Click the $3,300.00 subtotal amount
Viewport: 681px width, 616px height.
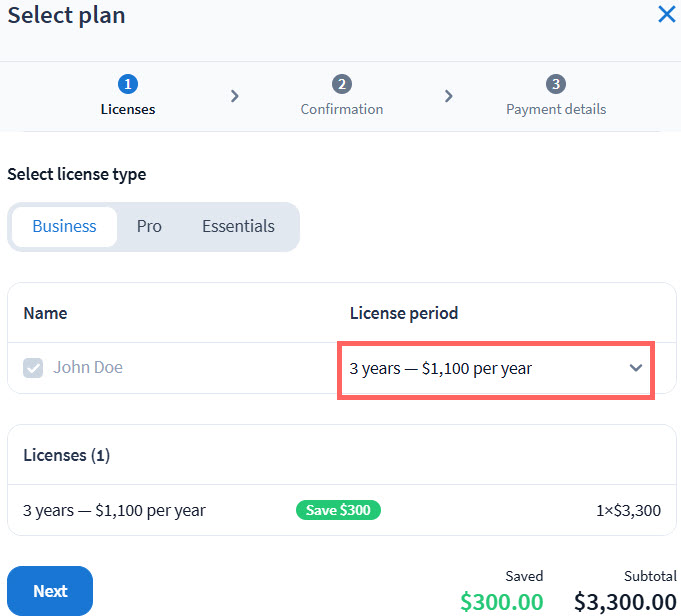click(625, 602)
